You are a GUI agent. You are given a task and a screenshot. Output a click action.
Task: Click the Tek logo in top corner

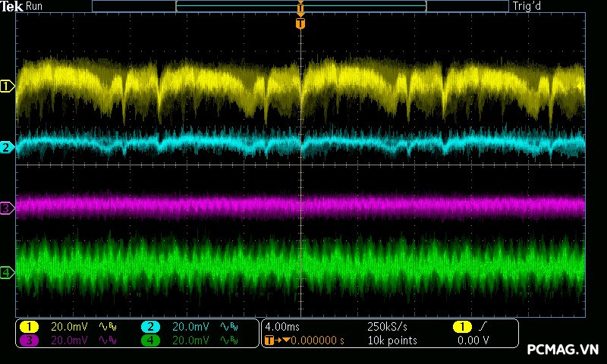coord(11,6)
